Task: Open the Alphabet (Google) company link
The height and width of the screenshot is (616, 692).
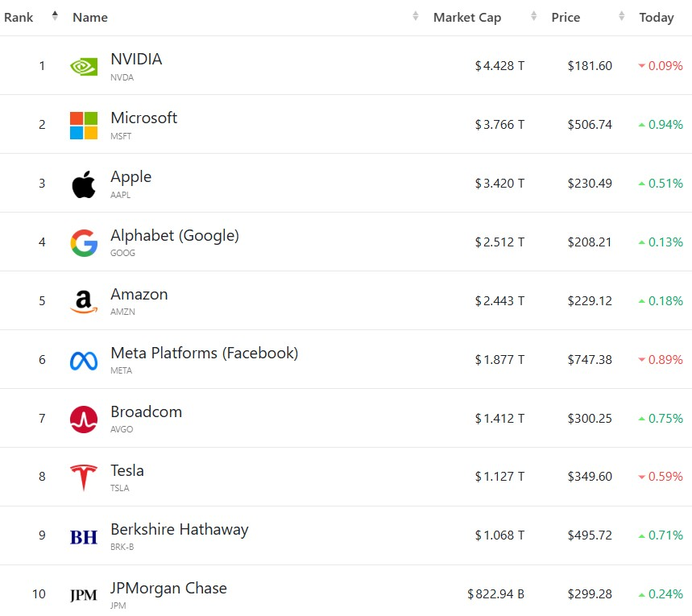Action: point(174,236)
